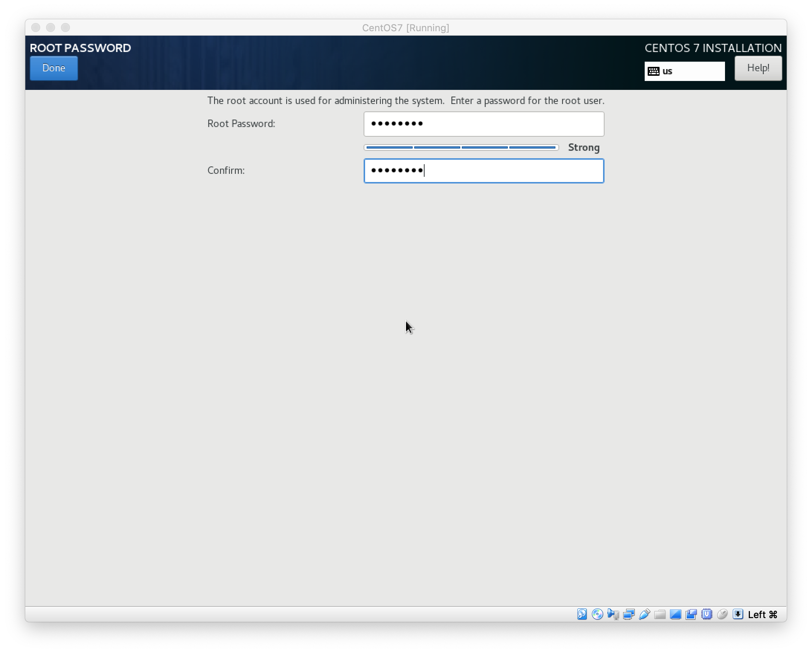Click the audio speaker and microphone icon
Viewport: 812px width, 653px height.
[613, 614]
